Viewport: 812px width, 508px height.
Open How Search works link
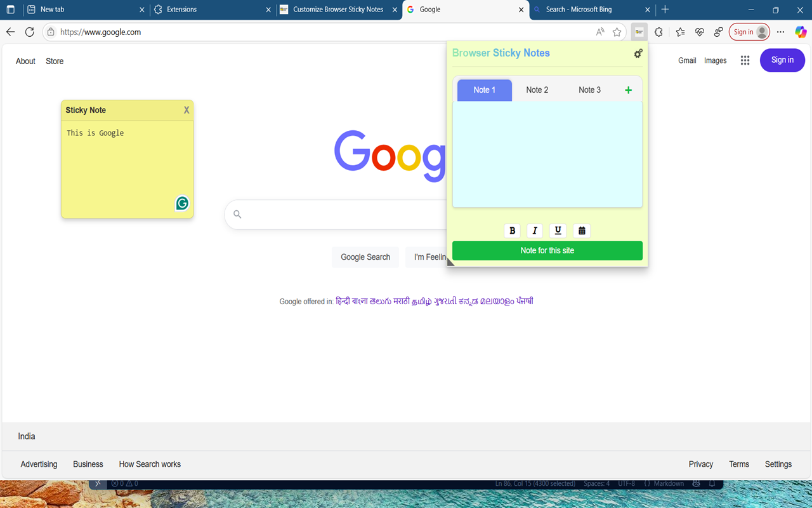click(150, 464)
